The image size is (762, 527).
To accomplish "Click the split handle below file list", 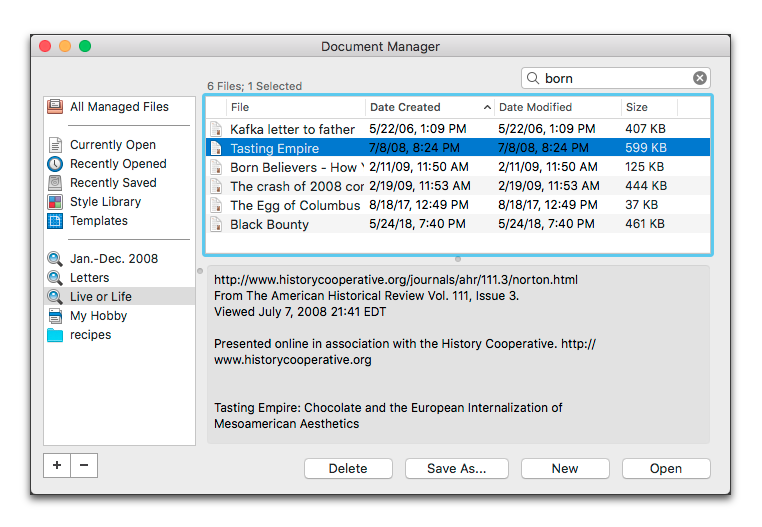I will tap(458, 259).
